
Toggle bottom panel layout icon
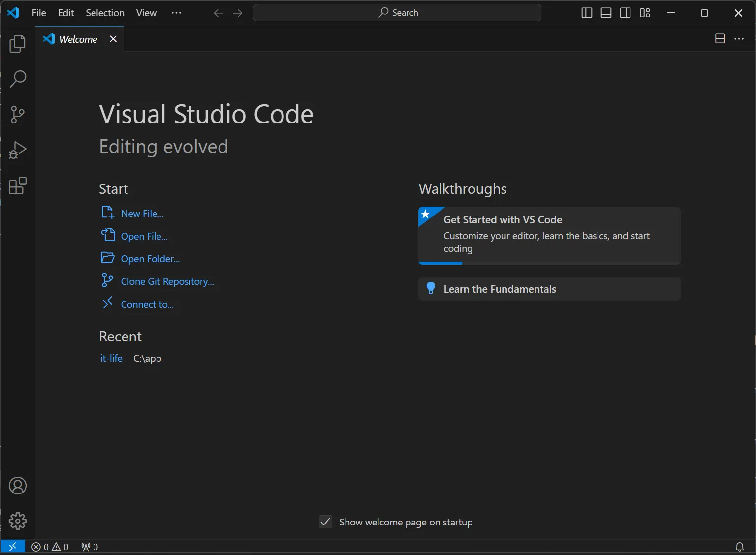[x=606, y=13]
